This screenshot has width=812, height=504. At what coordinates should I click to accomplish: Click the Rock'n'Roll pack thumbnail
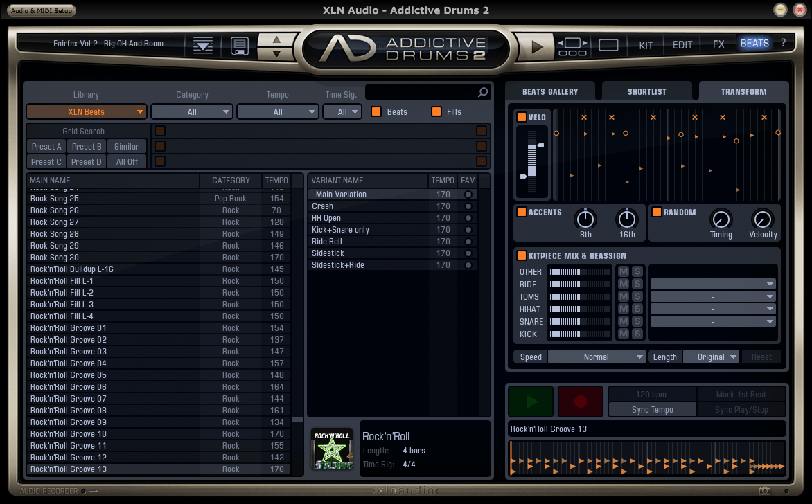click(x=332, y=449)
